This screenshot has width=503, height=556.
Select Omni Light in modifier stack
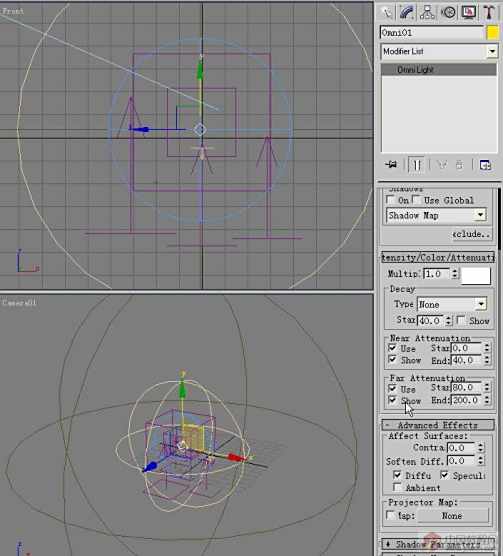[x=439, y=70]
